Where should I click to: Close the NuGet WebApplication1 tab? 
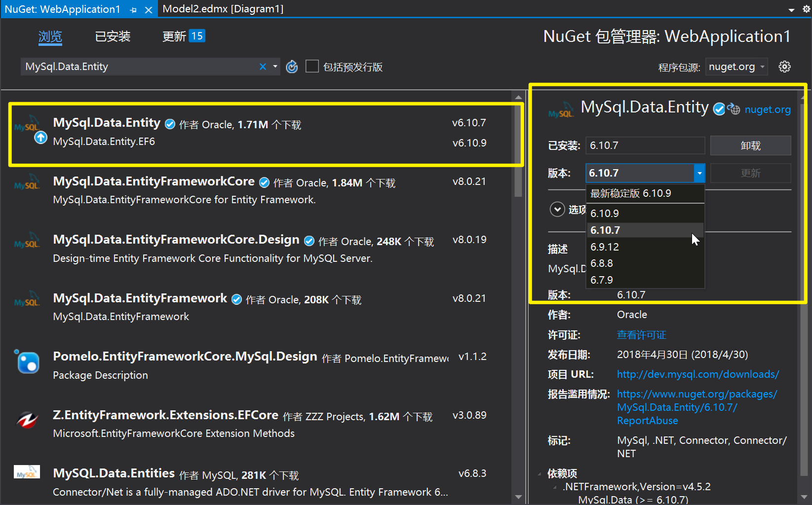click(x=148, y=9)
